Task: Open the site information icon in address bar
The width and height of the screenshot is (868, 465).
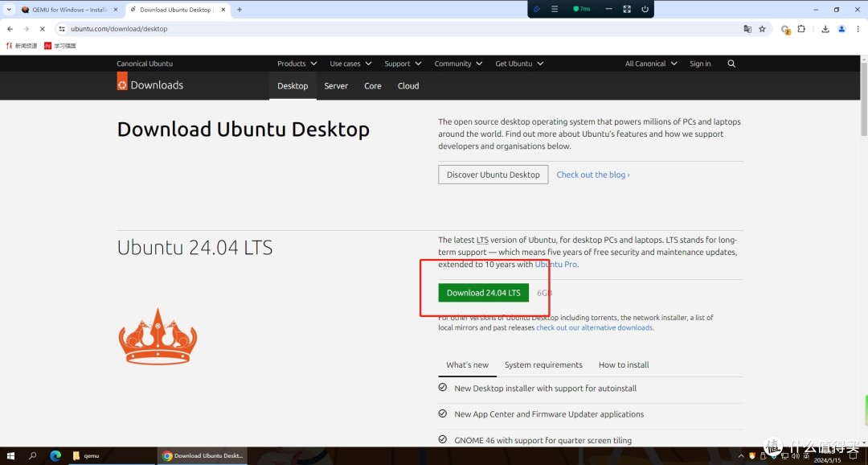Action: click(62, 29)
